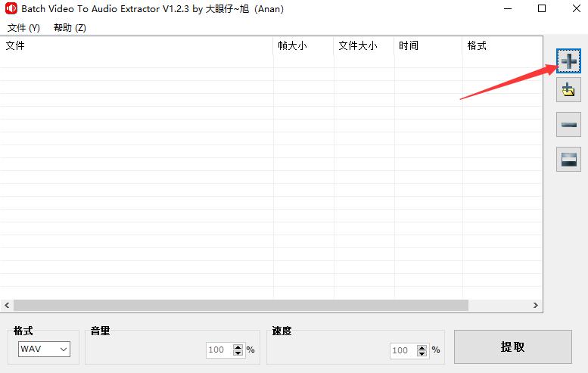Screen dimensions: 588x373
Task: Click the horizontal scrollbar thumb
Action: [x=241, y=305]
